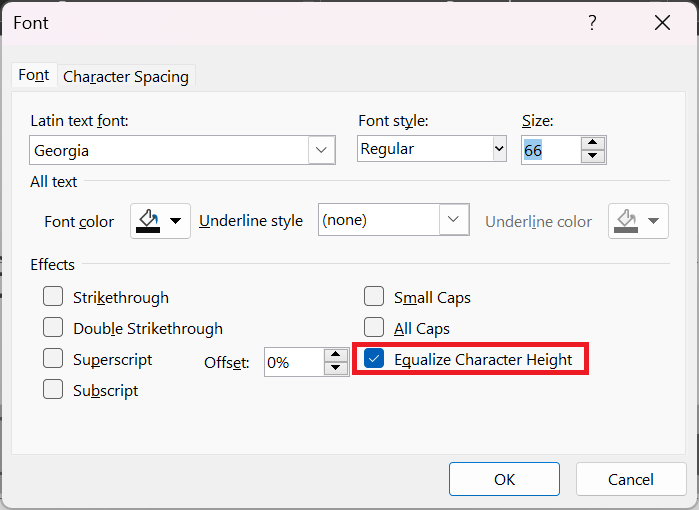The image size is (699, 510).
Task: Open the help question mark icon
Action: pyautogui.click(x=592, y=22)
